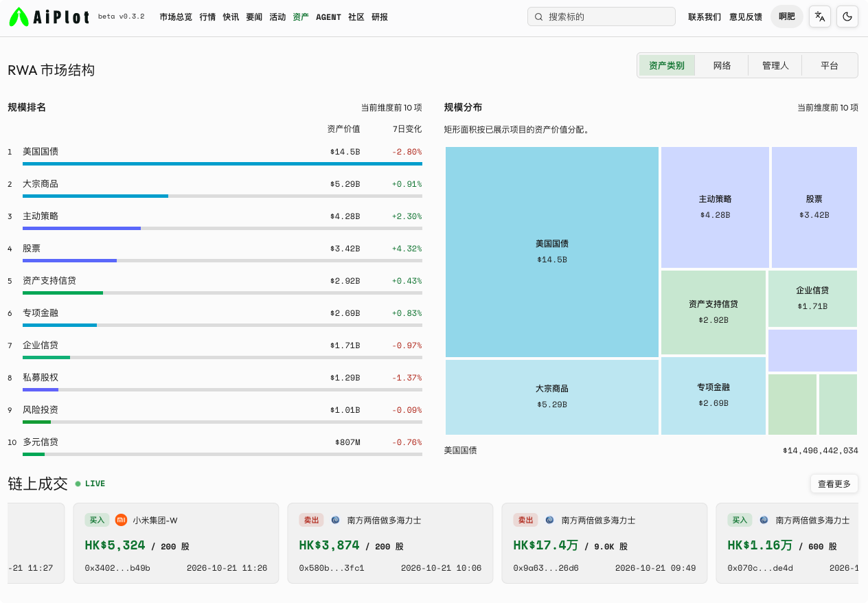Screen dimensions: 868x603
Task: Open 市场总览 in navigation
Action: [176, 16]
